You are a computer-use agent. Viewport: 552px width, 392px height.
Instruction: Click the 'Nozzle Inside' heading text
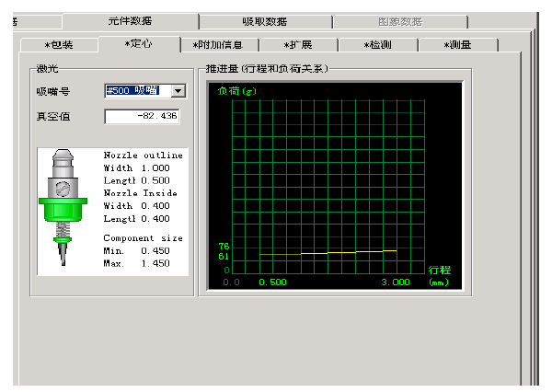[140, 193]
